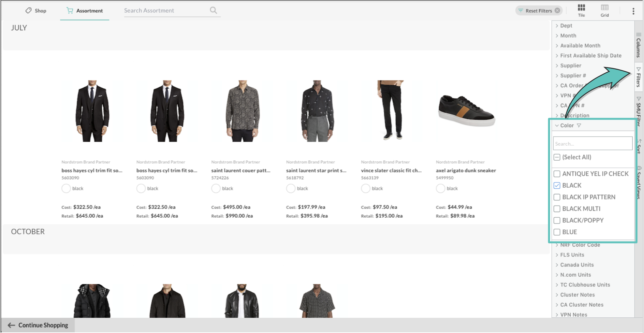The height and width of the screenshot is (333, 644).
Task: Clear filters using Reset Filters x icon
Action: [x=557, y=10]
